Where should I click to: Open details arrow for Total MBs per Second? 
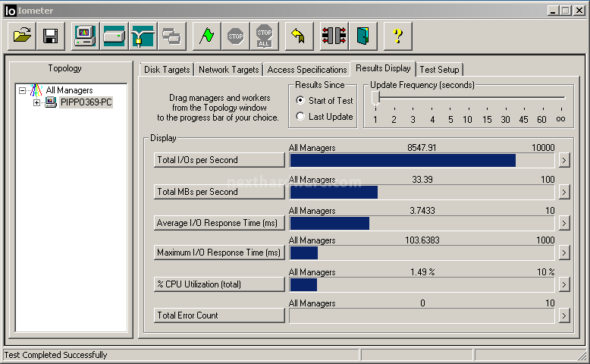563,192
